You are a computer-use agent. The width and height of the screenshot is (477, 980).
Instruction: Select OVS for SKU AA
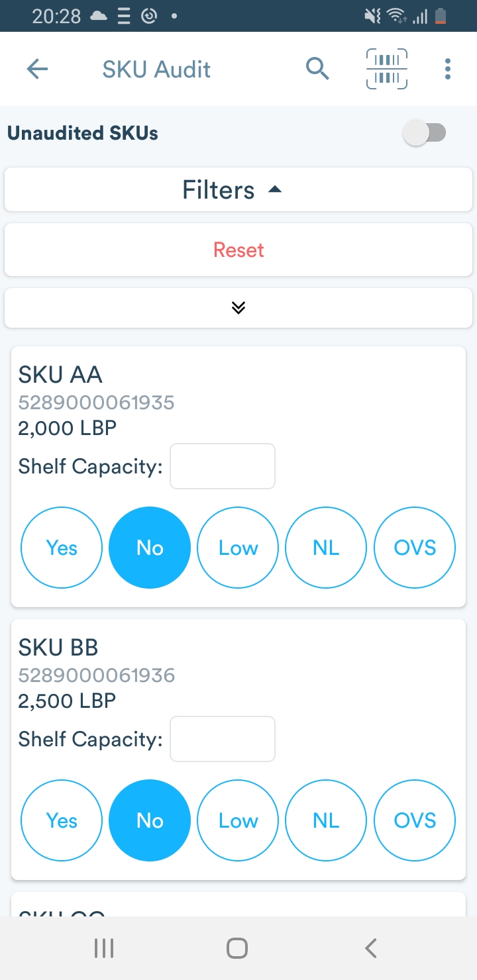click(415, 548)
